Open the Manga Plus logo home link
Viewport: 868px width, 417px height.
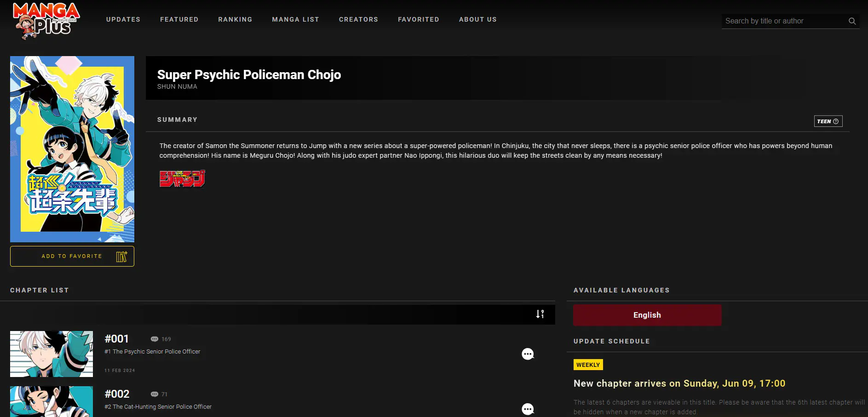click(46, 21)
